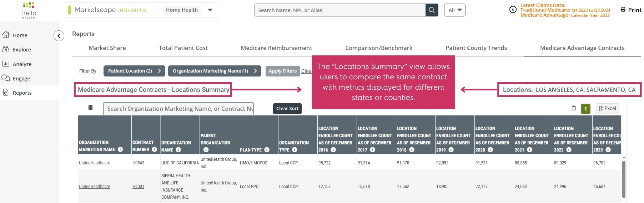
Task: Click the 26,604 enrollee count cell
Action: pos(599,186)
